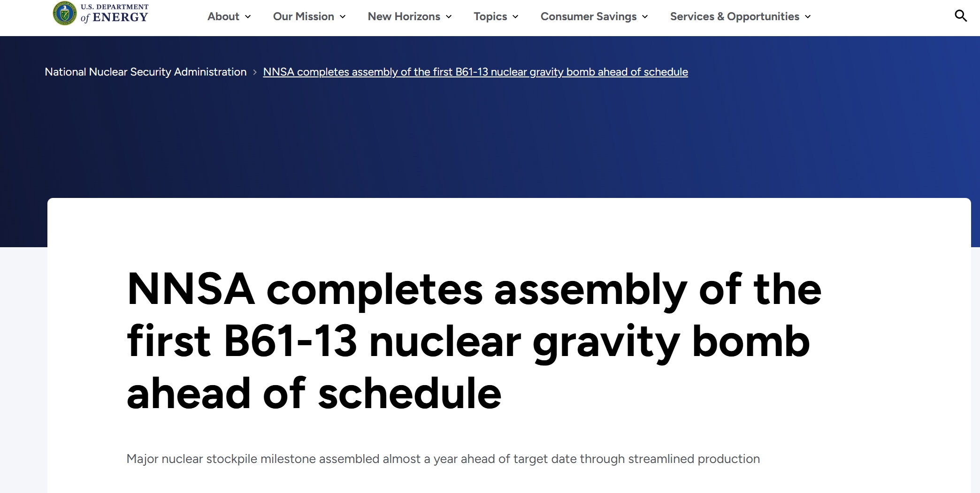
Task: Click the breadcrumb separator arrow
Action: tap(255, 72)
